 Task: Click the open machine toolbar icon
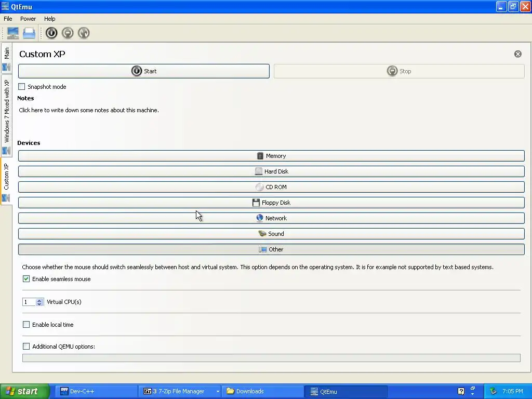coord(29,33)
